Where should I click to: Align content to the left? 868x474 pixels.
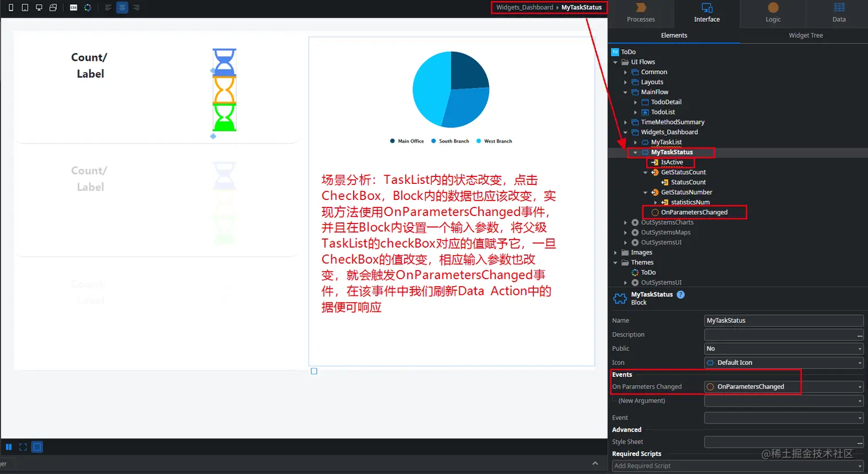click(x=108, y=7)
